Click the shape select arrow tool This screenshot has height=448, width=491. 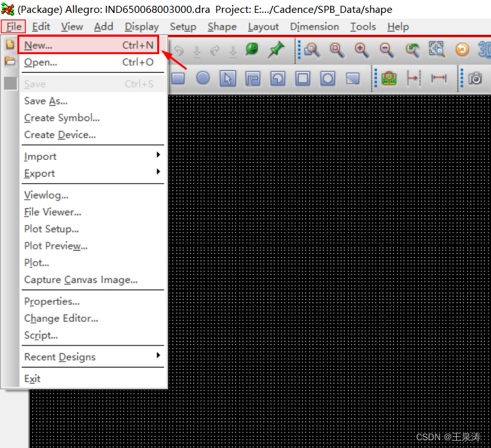click(227, 78)
